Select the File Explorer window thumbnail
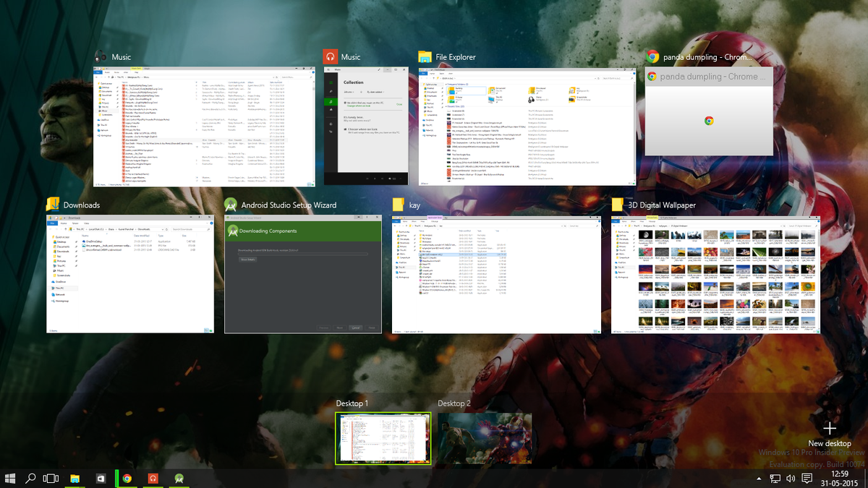The height and width of the screenshot is (488, 868). coord(527,127)
